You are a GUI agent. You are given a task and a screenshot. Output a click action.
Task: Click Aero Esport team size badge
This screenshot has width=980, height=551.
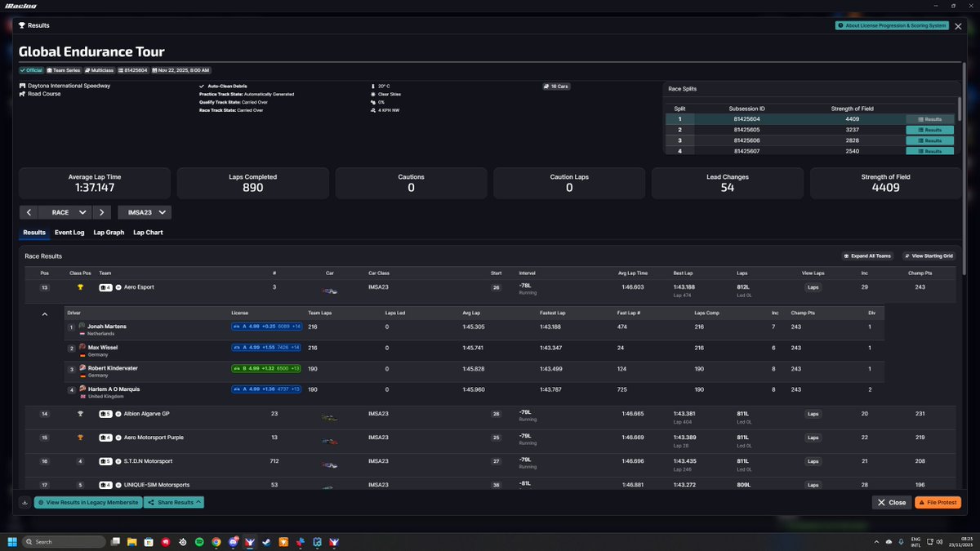point(105,287)
